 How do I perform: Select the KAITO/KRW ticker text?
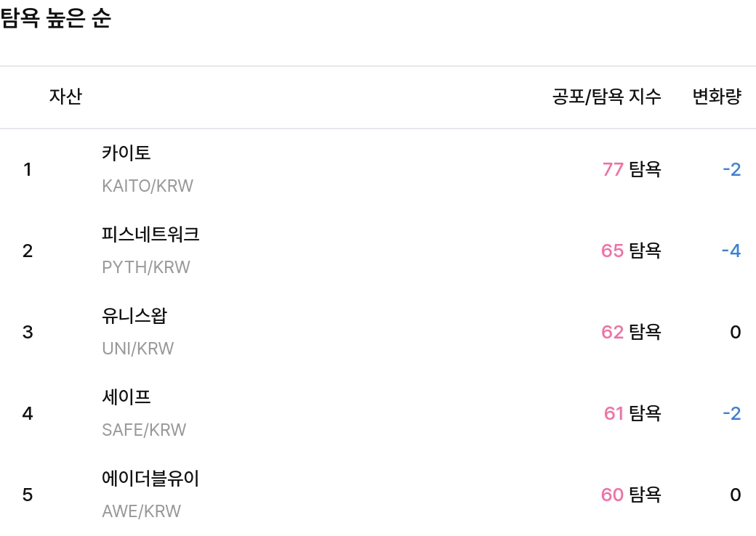tap(148, 186)
